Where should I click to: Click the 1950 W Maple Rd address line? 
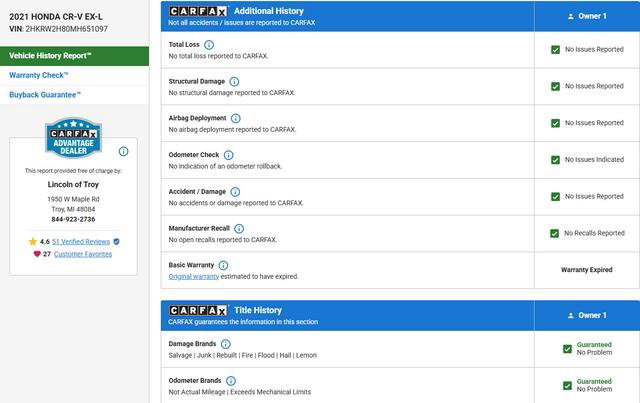73,199
